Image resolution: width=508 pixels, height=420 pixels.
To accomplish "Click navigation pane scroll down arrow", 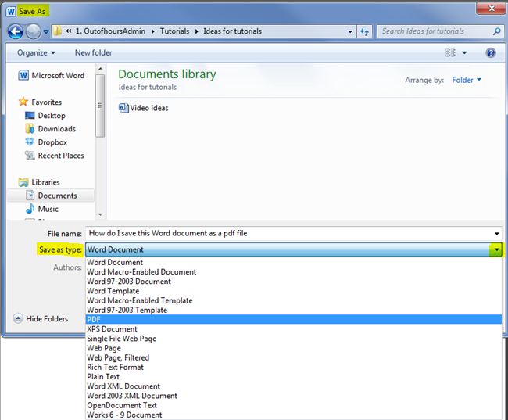I will [101, 214].
